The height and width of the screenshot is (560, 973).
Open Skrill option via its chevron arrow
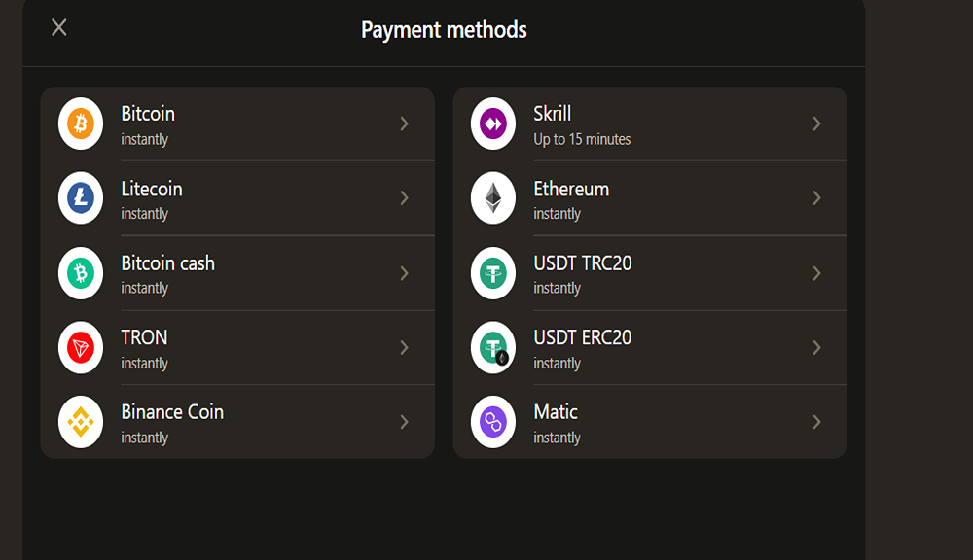click(x=817, y=124)
